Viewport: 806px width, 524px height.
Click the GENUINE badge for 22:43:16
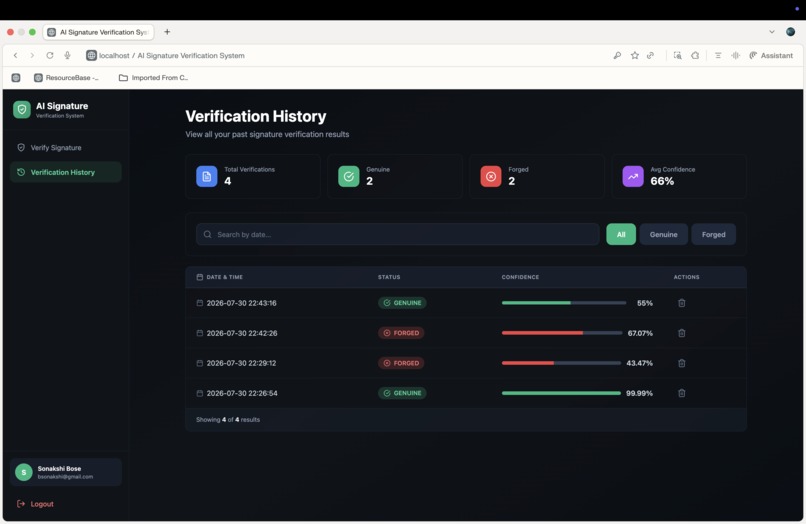coord(402,303)
